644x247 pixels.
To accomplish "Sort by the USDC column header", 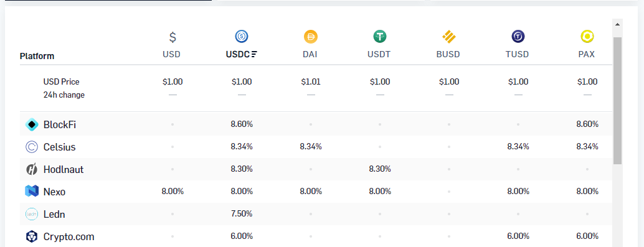I will (238, 54).
